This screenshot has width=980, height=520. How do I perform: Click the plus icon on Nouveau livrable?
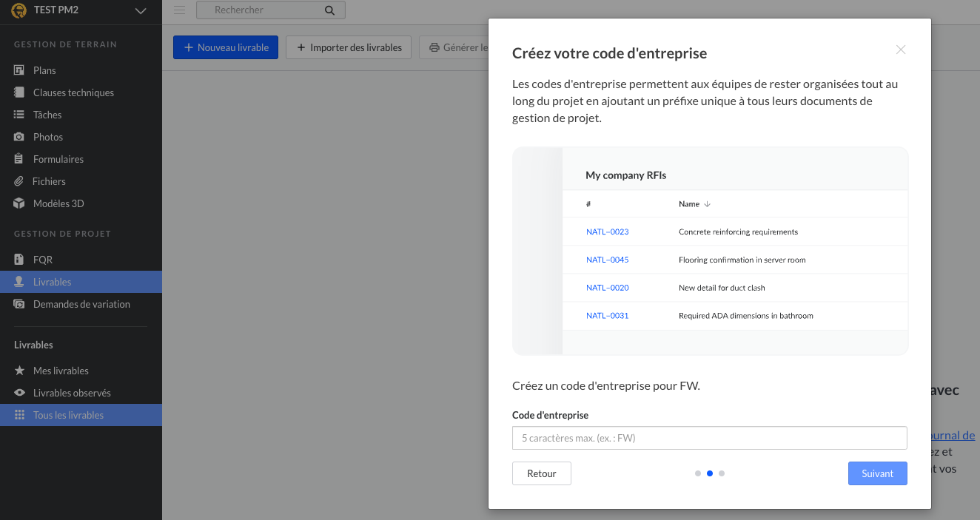(188, 47)
